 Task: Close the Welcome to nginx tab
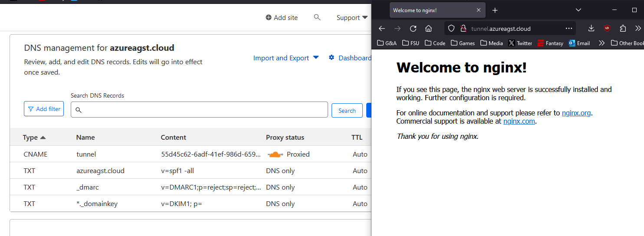coord(479,10)
